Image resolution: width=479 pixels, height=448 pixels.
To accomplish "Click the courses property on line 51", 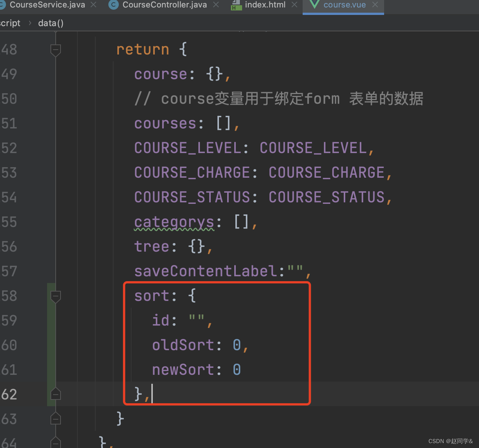I will point(165,123).
